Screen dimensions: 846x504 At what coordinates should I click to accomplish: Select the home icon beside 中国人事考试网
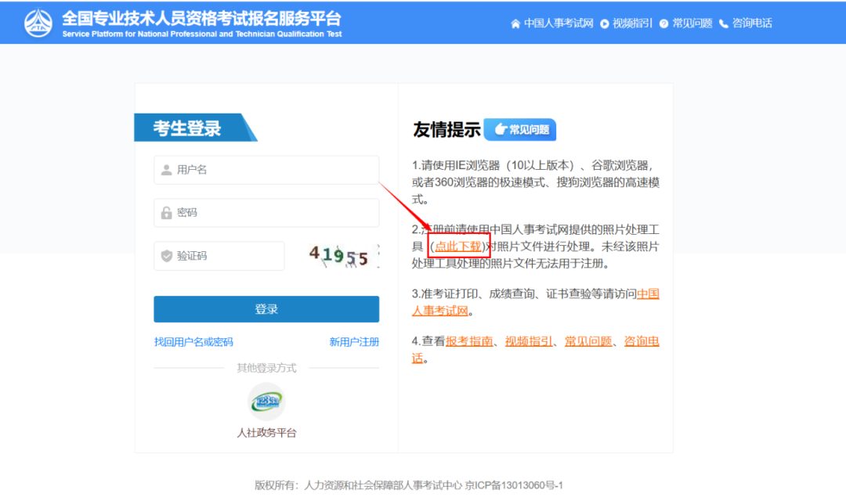click(515, 23)
